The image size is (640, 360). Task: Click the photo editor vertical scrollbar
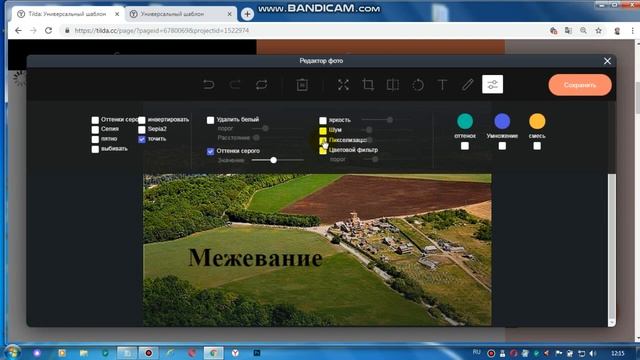611,250
